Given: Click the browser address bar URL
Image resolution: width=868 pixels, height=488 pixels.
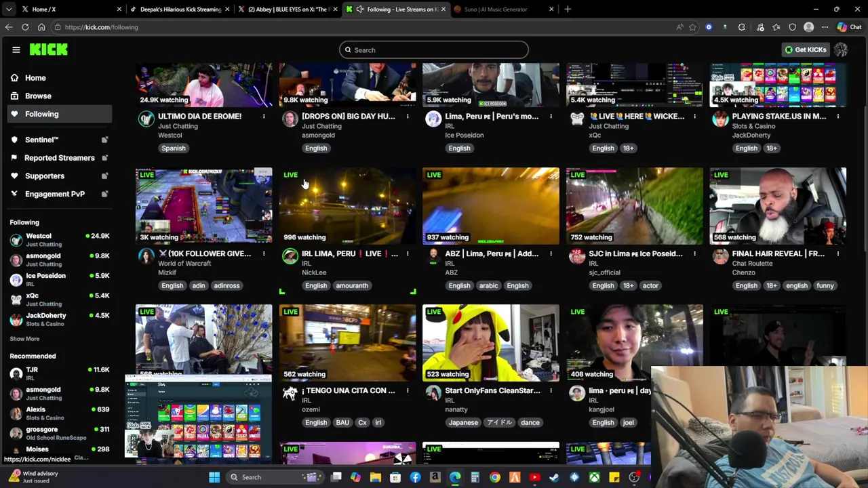Looking at the screenshot, I should (101, 27).
